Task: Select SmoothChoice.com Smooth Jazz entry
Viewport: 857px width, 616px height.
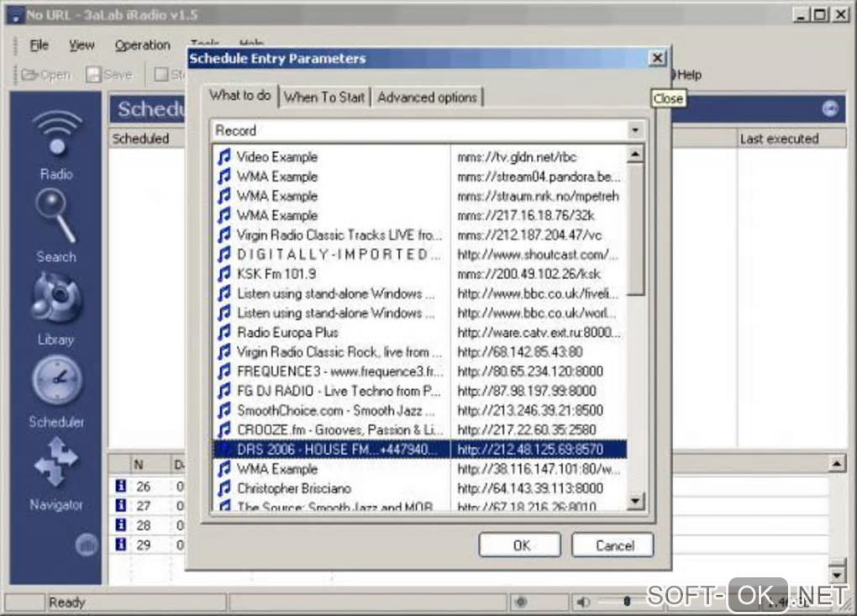Action: click(419, 410)
